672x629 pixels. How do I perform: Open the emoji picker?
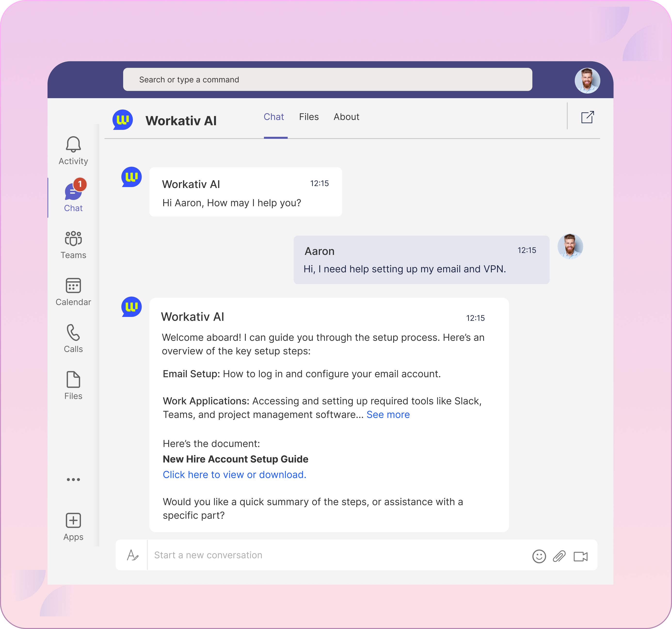[x=539, y=556]
